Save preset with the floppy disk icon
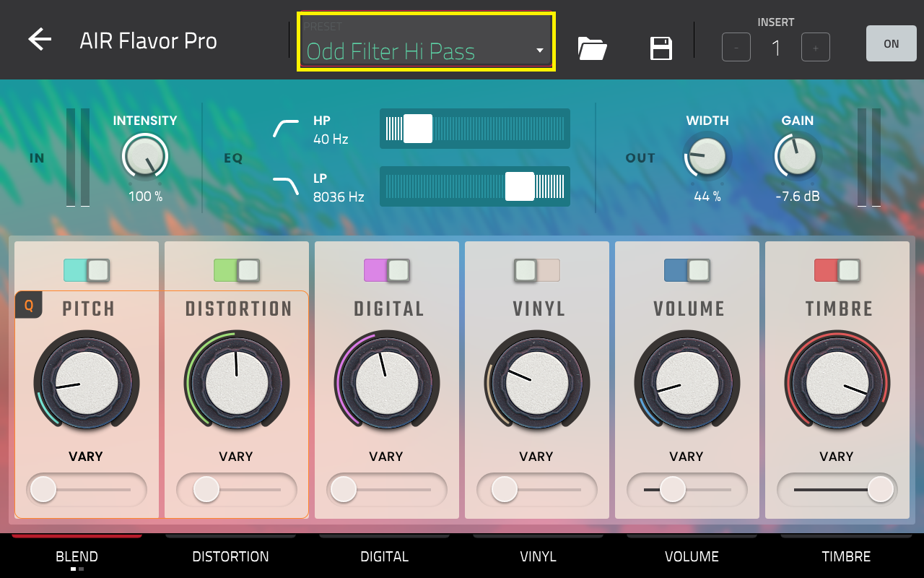 click(661, 48)
